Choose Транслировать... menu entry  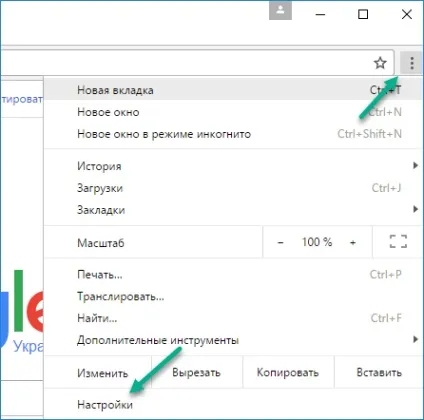(233, 296)
